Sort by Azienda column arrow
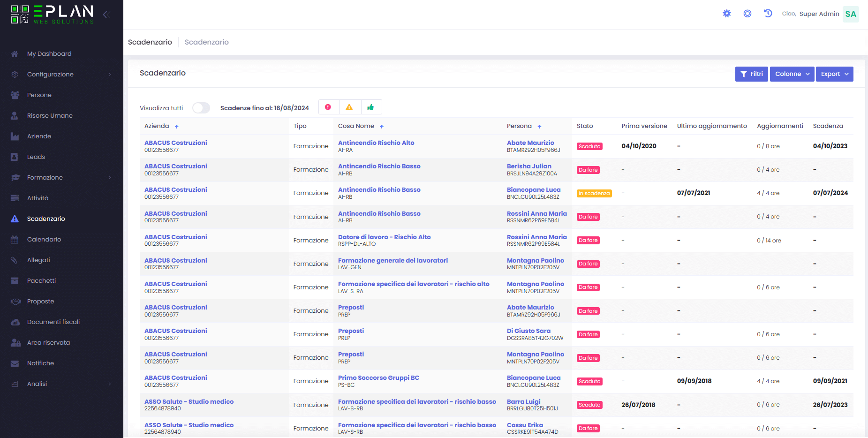 tap(177, 127)
